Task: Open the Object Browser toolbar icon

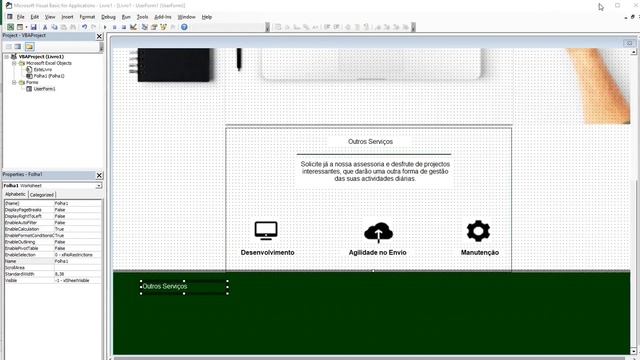Action: tap(163, 27)
